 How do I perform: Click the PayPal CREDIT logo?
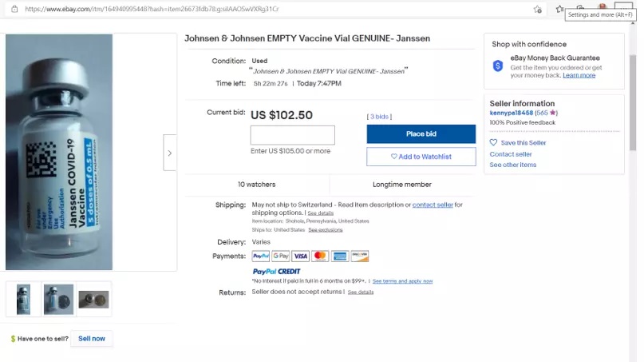tap(276, 272)
